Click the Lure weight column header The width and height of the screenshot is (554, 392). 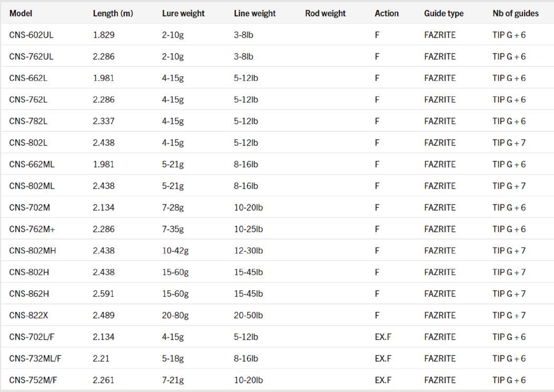(183, 13)
